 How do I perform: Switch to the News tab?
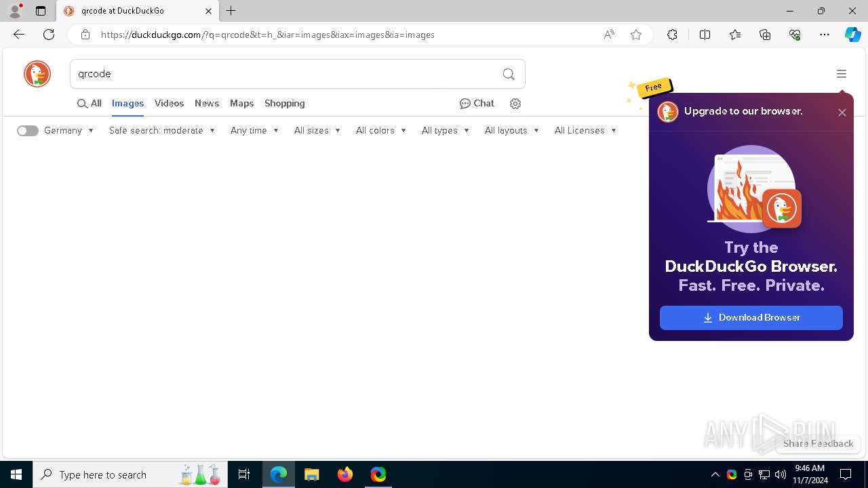point(207,104)
